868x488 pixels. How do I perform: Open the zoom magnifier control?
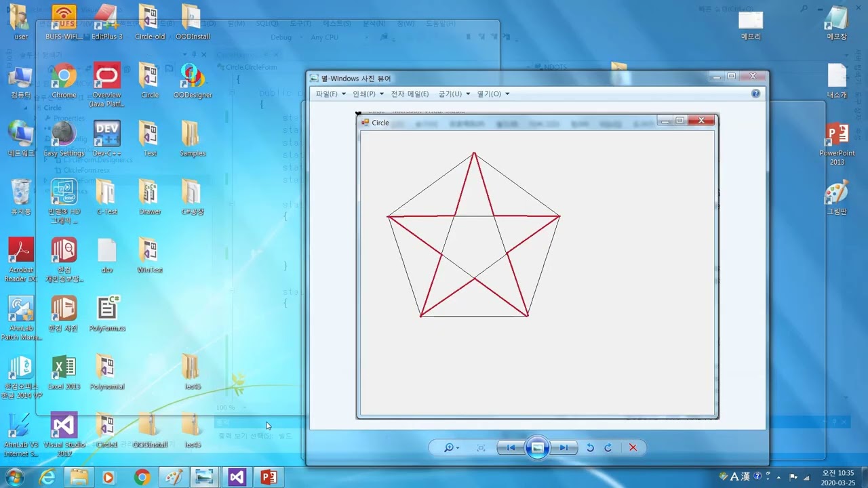tap(451, 448)
